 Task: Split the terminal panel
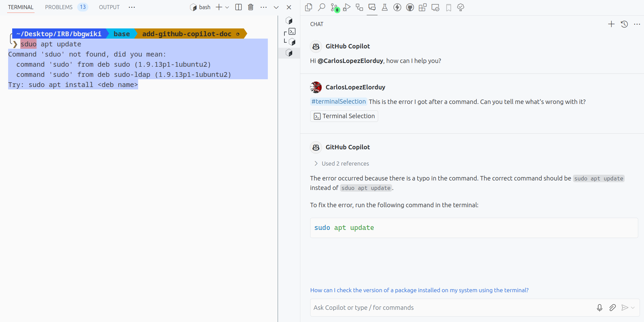(x=238, y=7)
